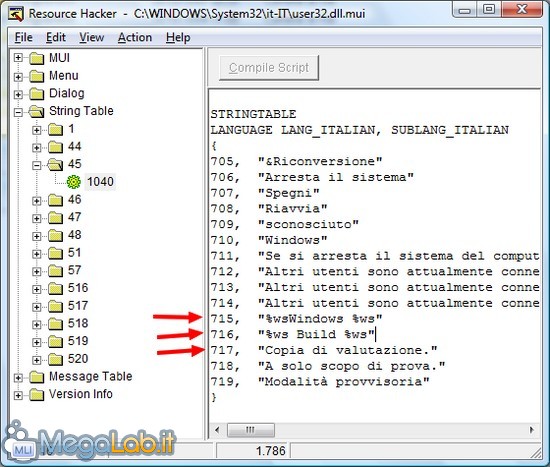Select the Dialog folder icon
550x467 pixels.
pyautogui.click(x=36, y=94)
